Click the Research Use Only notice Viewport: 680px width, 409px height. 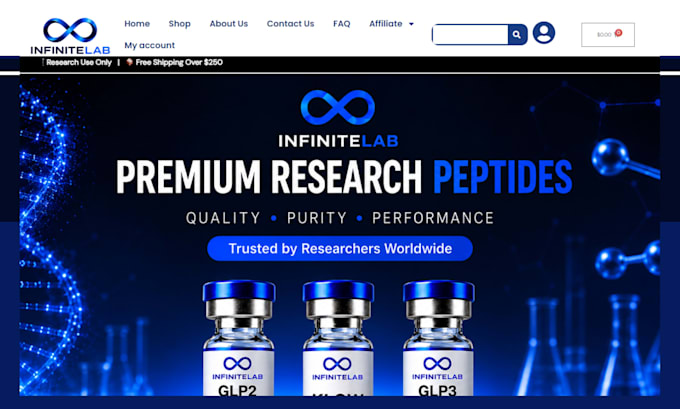[79, 62]
